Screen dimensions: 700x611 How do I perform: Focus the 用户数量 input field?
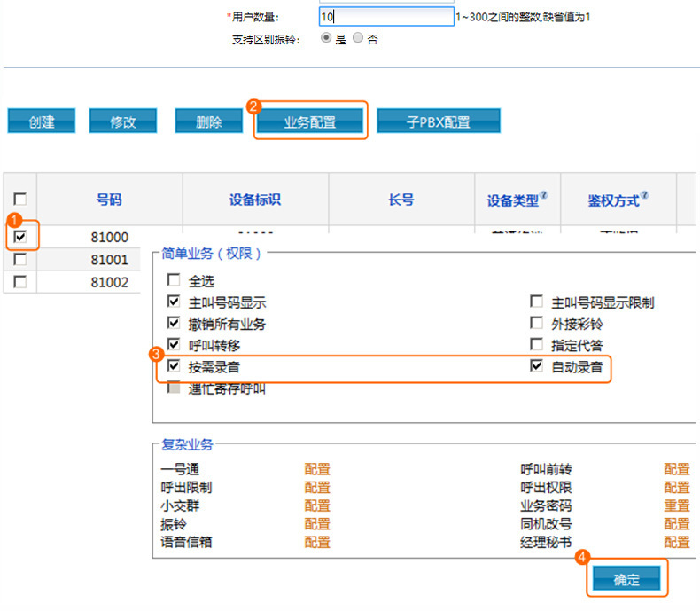coord(386,17)
